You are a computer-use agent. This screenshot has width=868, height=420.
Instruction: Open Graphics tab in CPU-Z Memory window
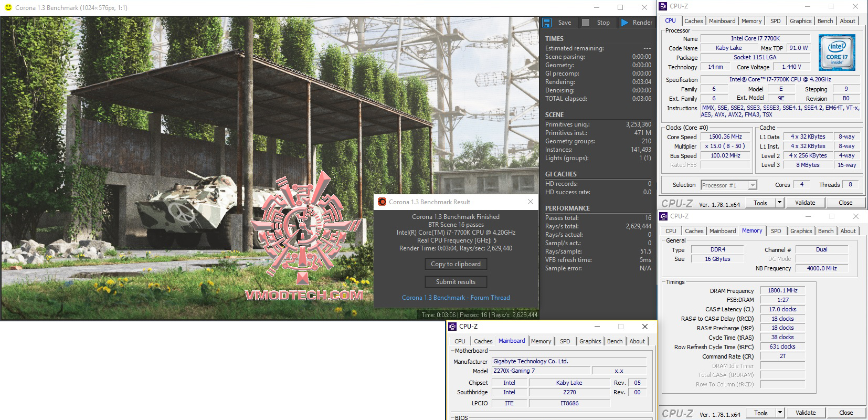tap(801, 231)
